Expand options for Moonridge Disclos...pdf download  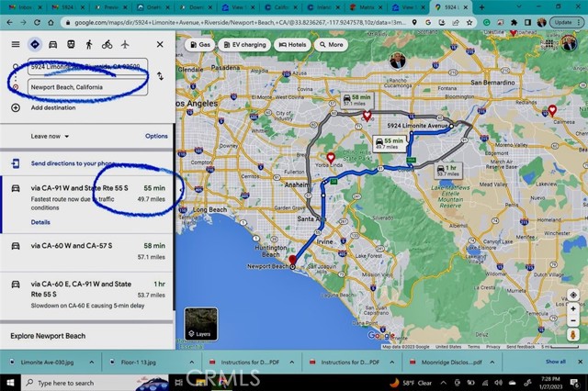492,363
